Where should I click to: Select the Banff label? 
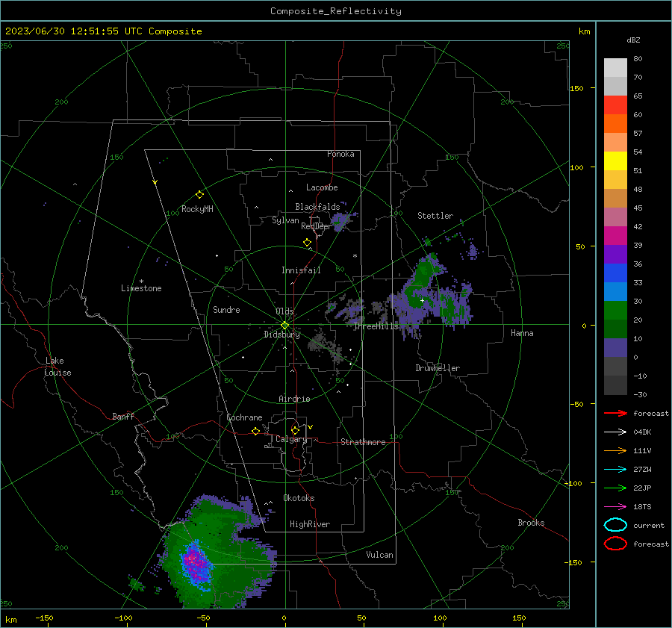(x=123, y=417)
